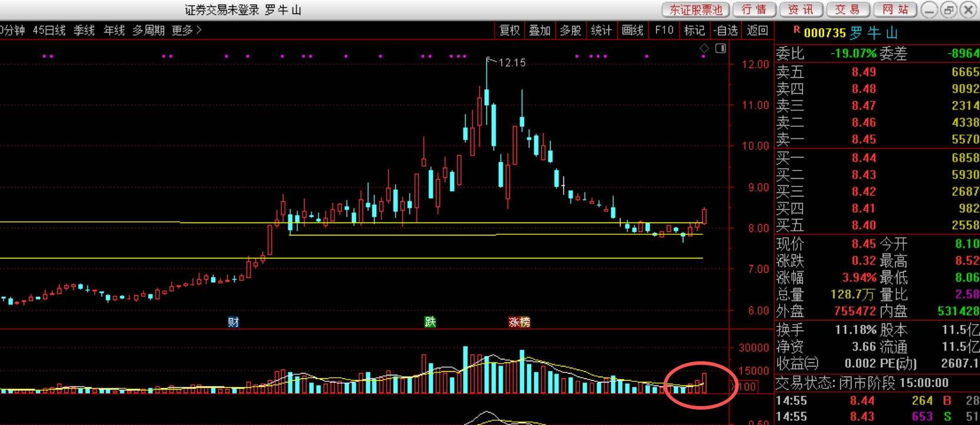
Task: Click 委比 value -19.07%
Action: 853,53
